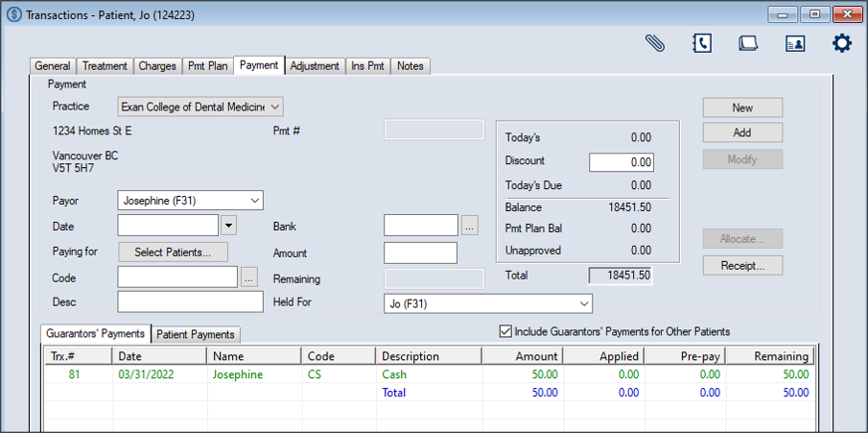Open the settings gear icon
868x433 pixels.
(x=841, y=44)
